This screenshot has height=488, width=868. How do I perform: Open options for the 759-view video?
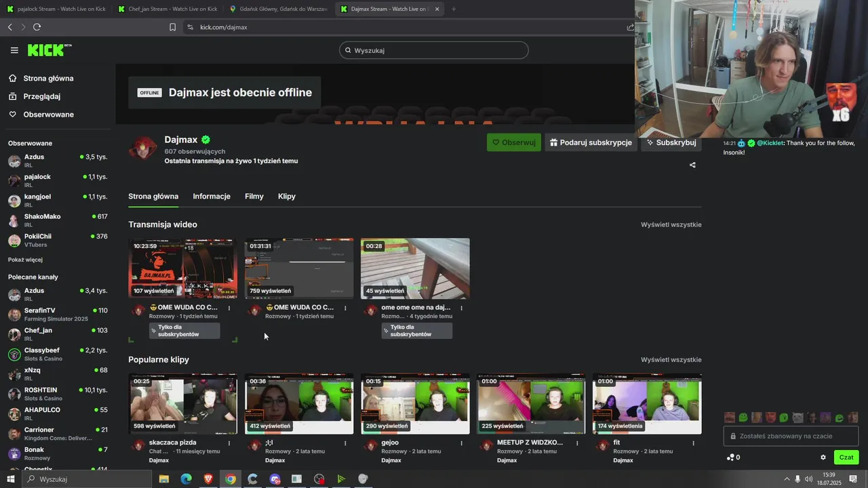(x=345, y=308)
